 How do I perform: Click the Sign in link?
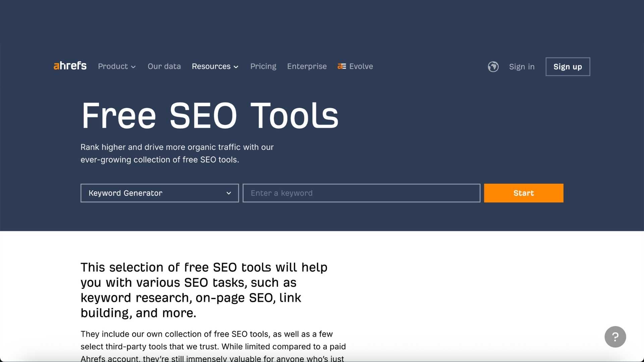click(x=522, y=66)
